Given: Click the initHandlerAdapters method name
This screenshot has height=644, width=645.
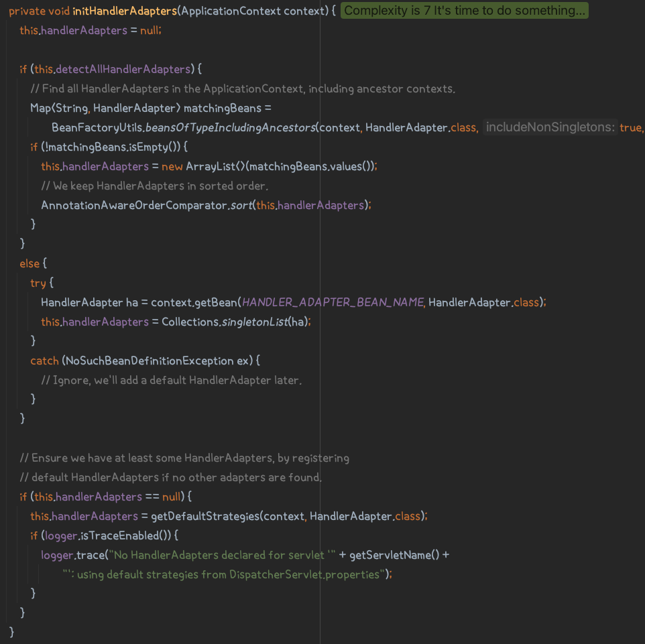Looking at the screenshot, I should coord(125,11).
